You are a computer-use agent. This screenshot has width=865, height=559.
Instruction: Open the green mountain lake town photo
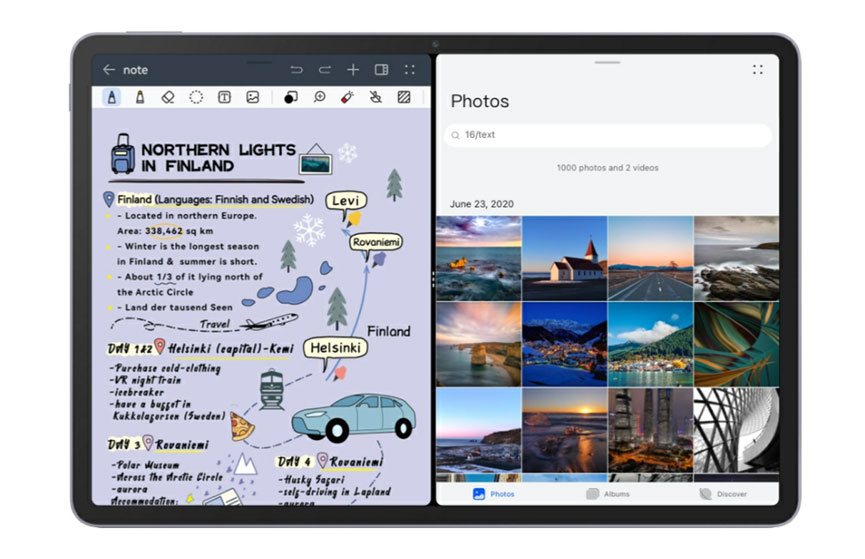pyautogui.click(x=650, y=344)
